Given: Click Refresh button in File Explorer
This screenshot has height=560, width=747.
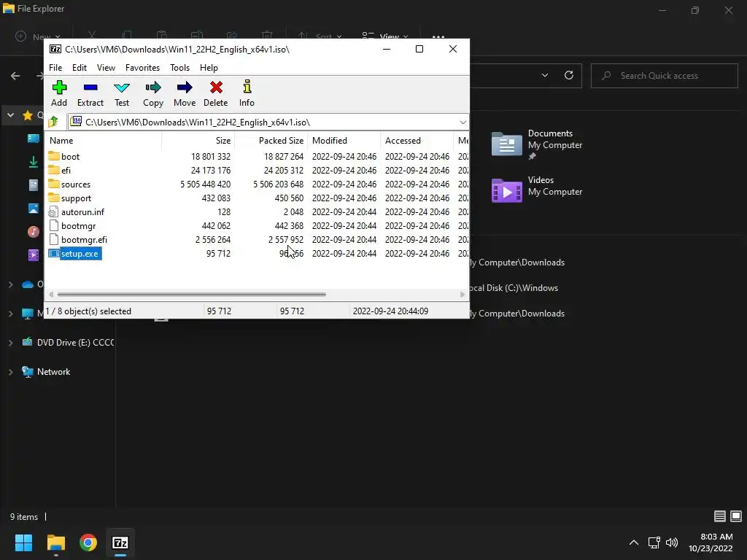Looking at the screenshot, I should [569, 75].
